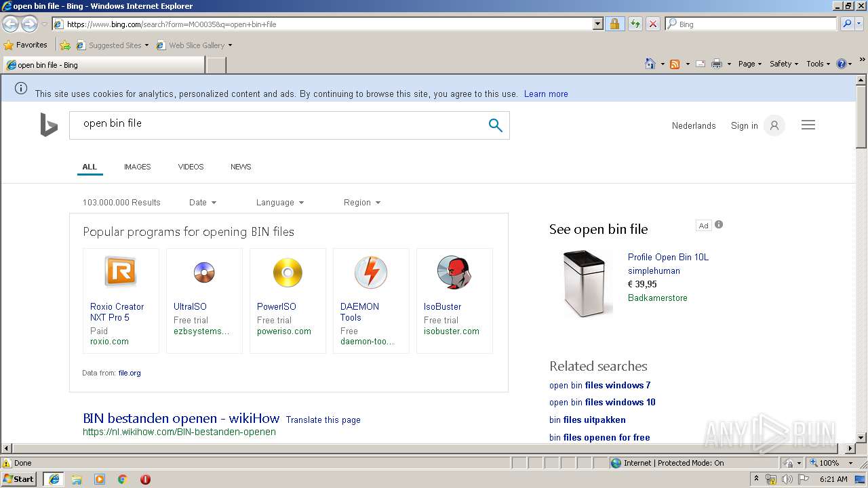The width and height of the screenshot is (868, 488).
Task: Click the Refresh page icon
Action: coord(635,24)
